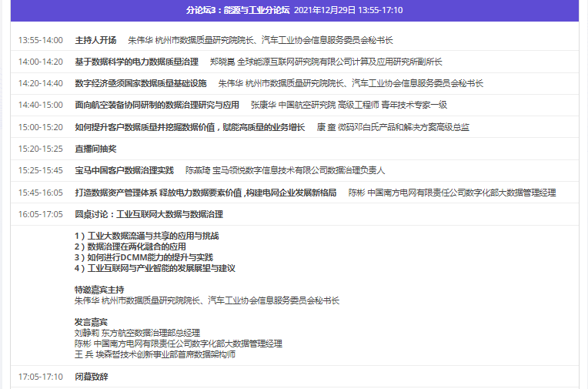This screenshot has height=389, width=588.
Task: Open 宝马中国客户数据治理实践 talk title
Action: 124,170
